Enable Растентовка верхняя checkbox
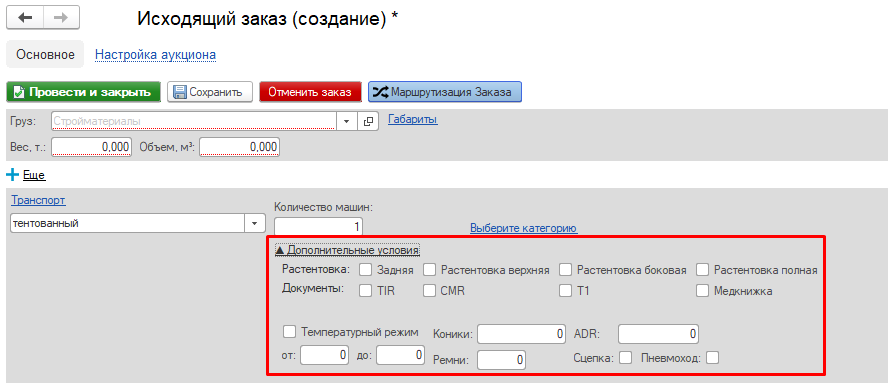 tap(430, 270)
